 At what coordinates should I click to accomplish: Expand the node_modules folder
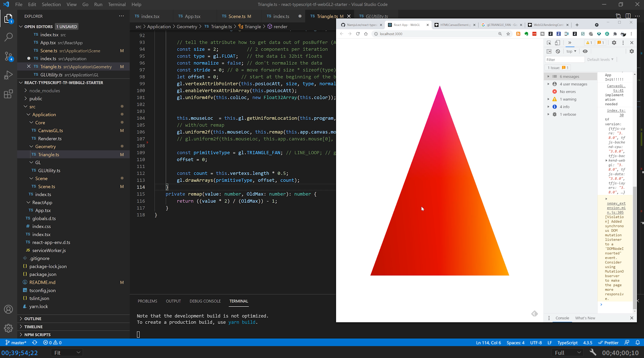pos(44,91)
